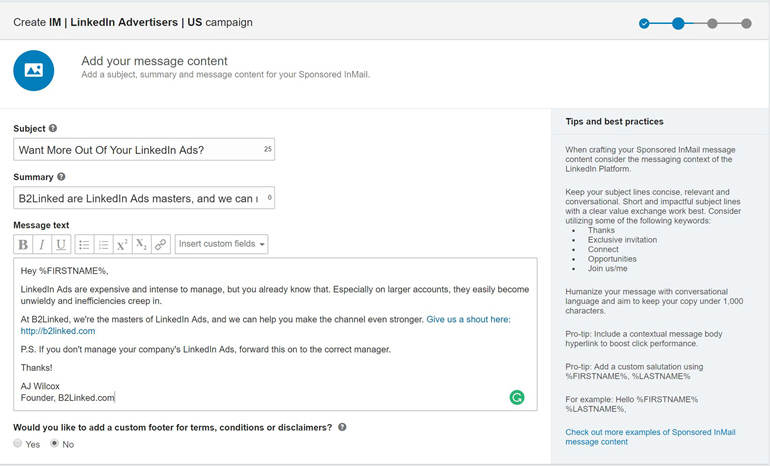Click the 'Message text' label
Image resolution: width=770 pixels, height=466 pixels.
coord(41,225)
